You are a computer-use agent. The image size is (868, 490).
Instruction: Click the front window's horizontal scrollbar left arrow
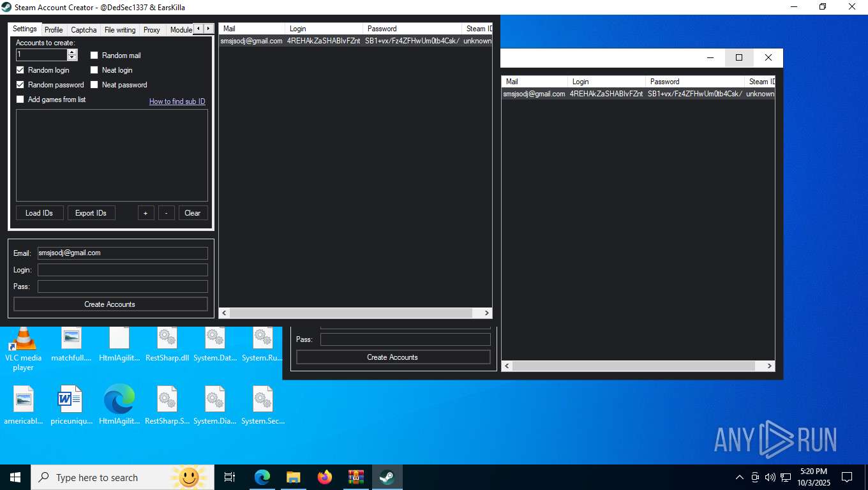[225, 313]
